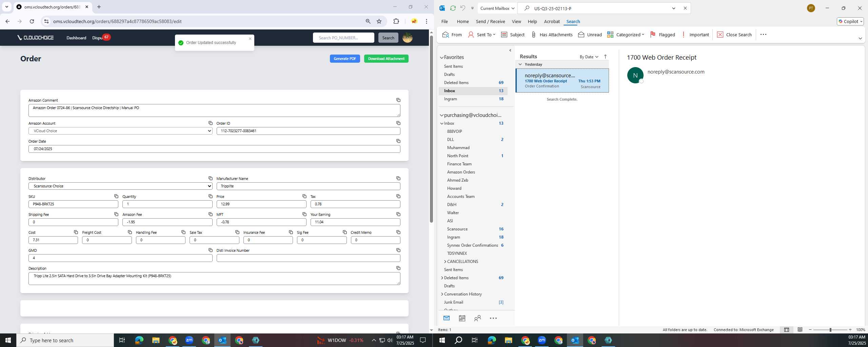The image size is (868, 347).
Task: Open the Acrobat ribbon tab
Action: click(x=552, y=21)
